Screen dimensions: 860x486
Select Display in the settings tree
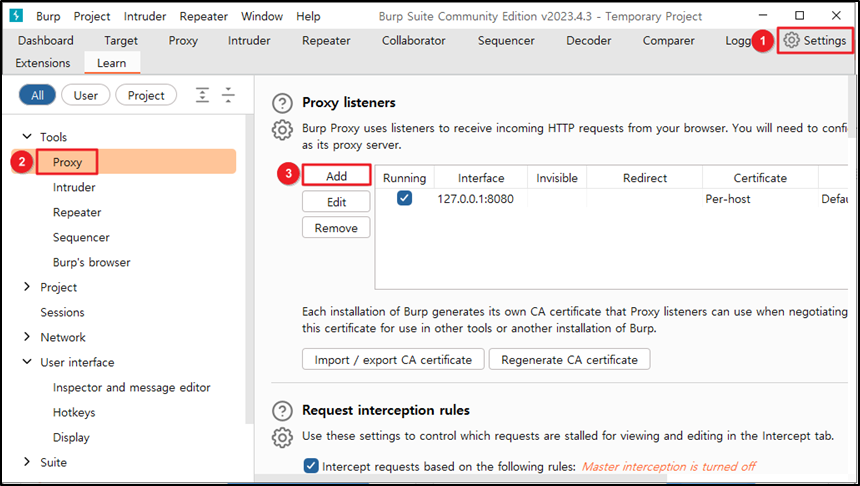click(x=71, y=437)
